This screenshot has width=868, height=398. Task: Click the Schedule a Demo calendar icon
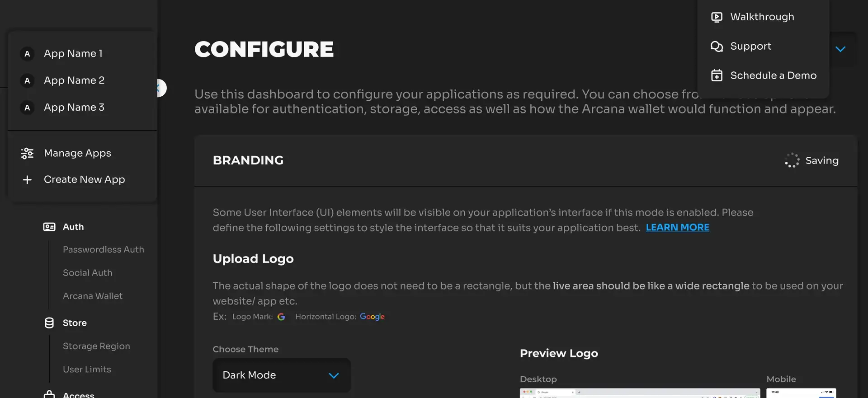(717, 75)
